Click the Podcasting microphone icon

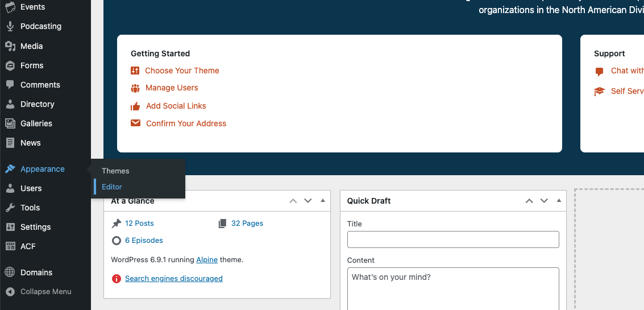tap(10, 26)
